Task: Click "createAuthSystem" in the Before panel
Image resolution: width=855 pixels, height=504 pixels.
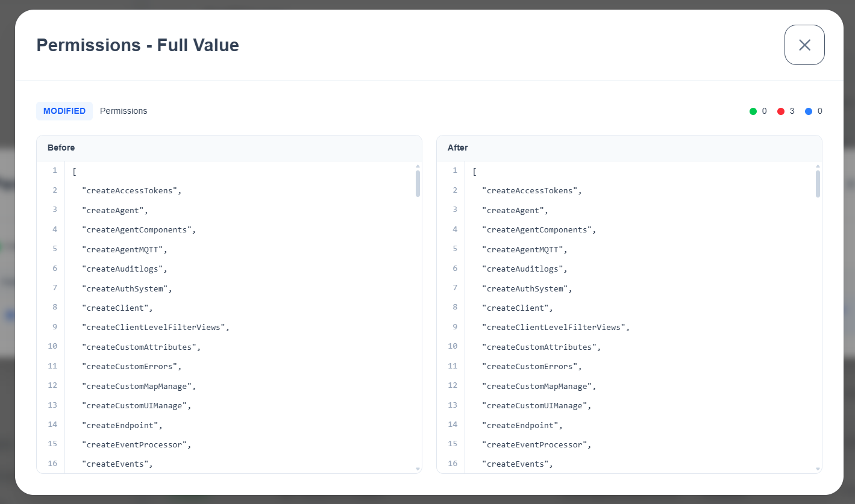Action: click(x=127, y=288)
